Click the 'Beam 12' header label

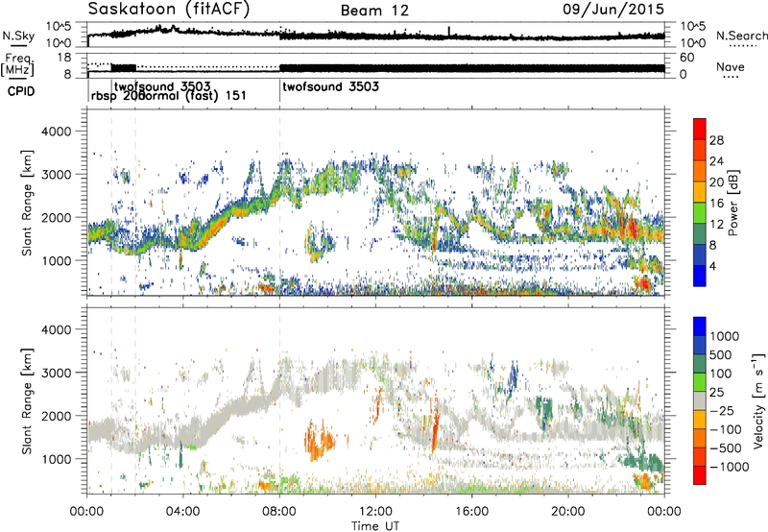[374, 11]
